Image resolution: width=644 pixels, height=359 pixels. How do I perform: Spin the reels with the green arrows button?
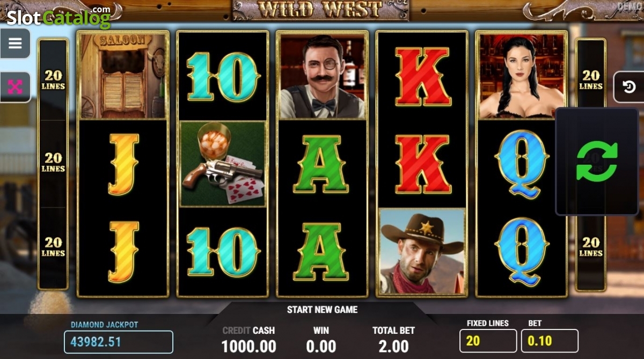(597, 161)
